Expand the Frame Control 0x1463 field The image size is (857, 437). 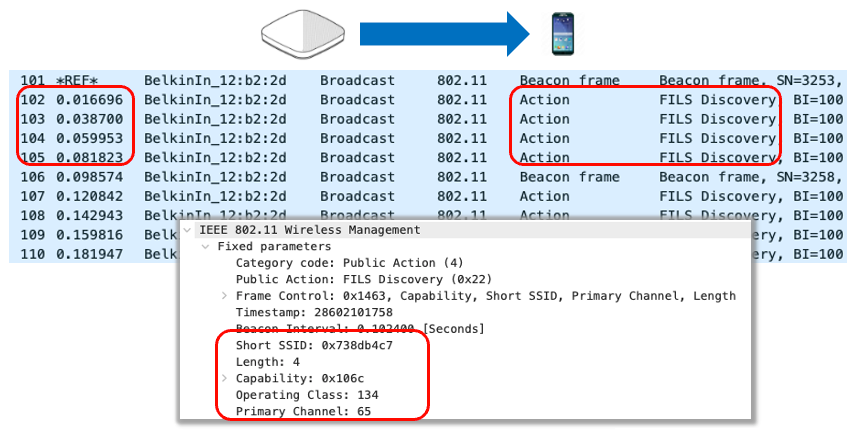pos(225,296)
